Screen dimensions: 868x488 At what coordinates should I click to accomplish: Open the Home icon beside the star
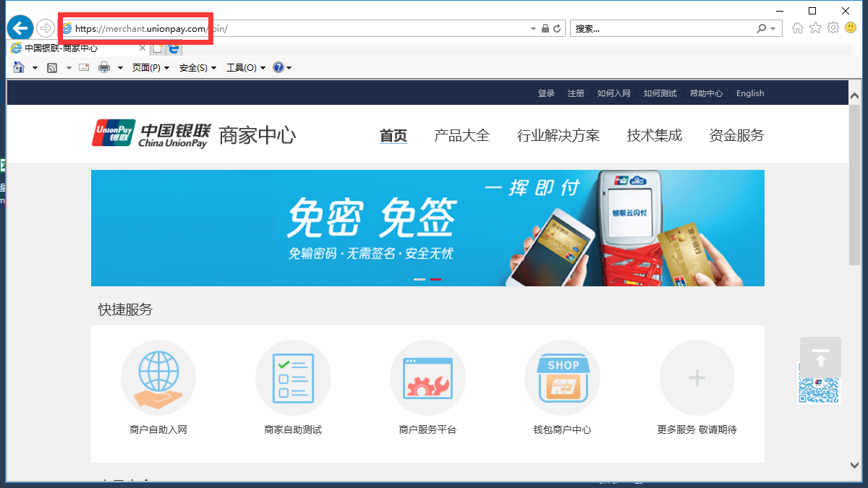[x=798, y=28]
